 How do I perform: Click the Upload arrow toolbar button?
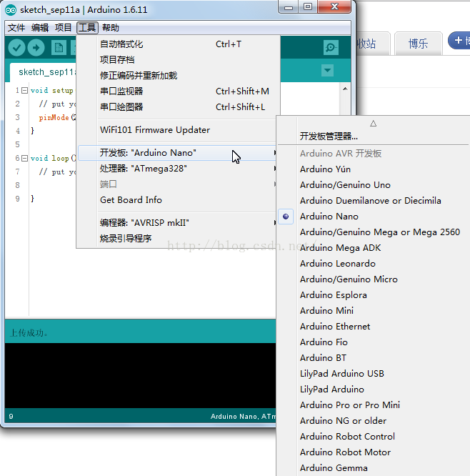point(36,48)
